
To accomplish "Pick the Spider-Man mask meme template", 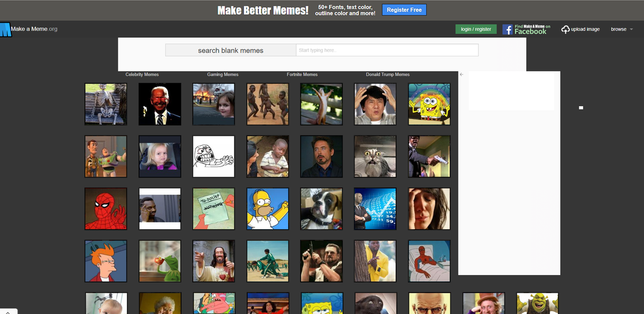I will point(106,208).
